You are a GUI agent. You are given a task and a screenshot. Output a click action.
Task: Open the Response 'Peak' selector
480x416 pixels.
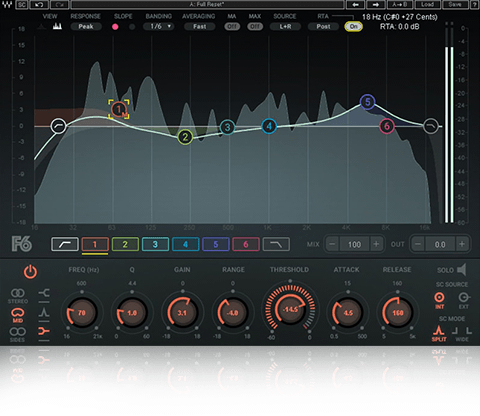(x=86, y=27)
